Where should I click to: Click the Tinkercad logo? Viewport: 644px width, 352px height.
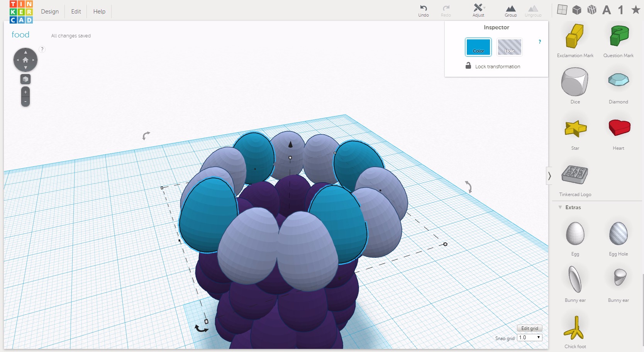pos(21,12)
